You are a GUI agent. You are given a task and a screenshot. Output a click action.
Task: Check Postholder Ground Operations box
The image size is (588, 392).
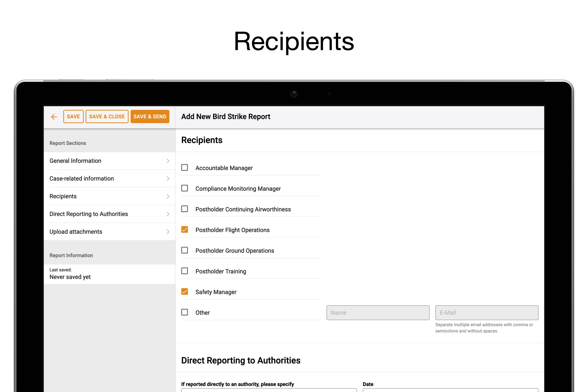point(184,250)
